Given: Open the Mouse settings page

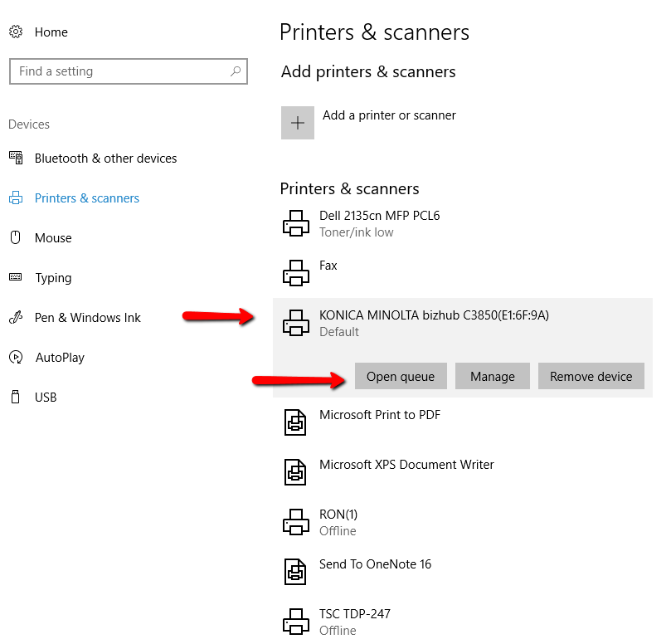Looking at the screenshot, I should tap(53, 238).
